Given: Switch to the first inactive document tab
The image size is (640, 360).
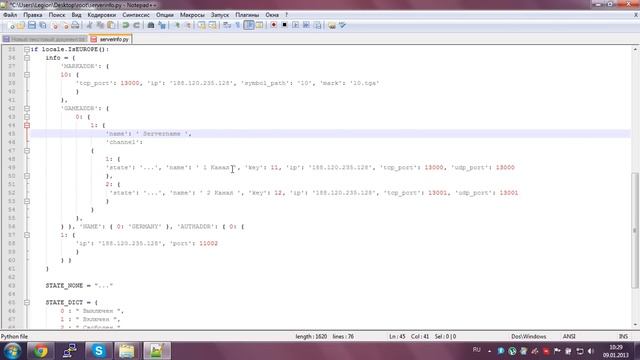Looking at the screenshot, I should click(44, 39).
